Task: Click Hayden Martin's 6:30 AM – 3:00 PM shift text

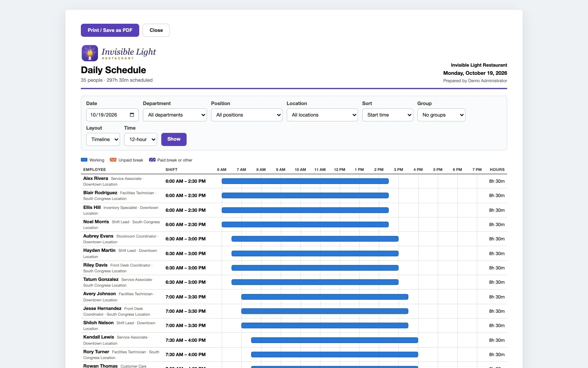Action: [185, 254]
